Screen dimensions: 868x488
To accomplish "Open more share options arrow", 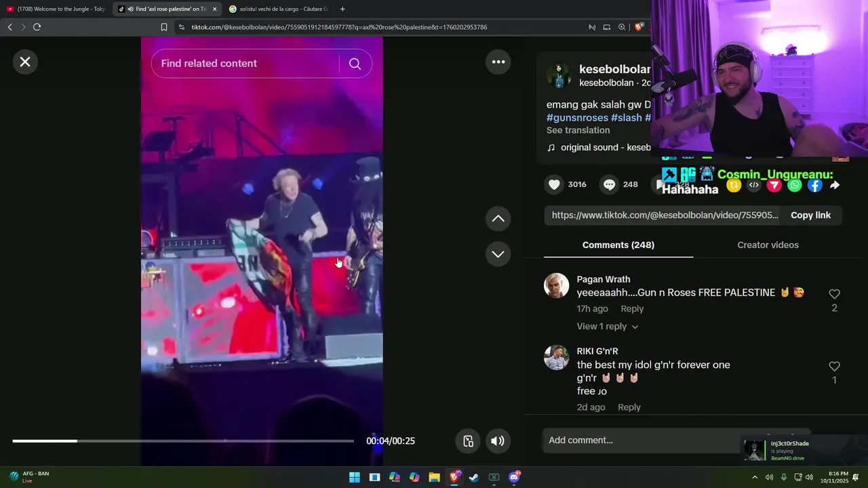I will 835,185.
